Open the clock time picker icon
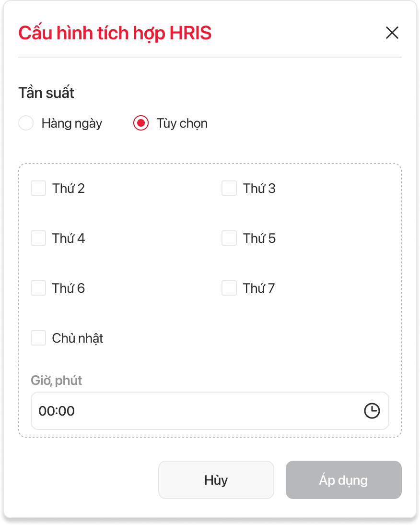The width and height of the screenshot is (420, 525). (x=372, y=411)
